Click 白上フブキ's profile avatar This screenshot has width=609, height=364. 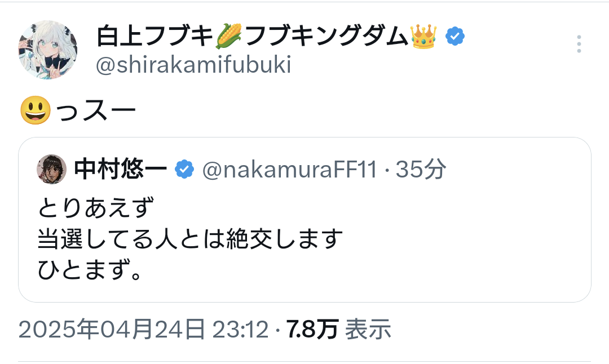pos(47,50)
